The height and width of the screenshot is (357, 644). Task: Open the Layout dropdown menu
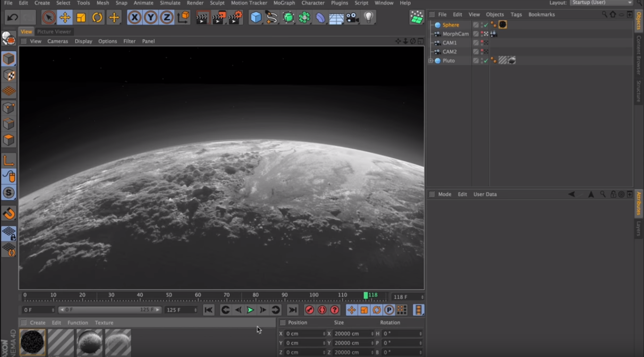602,3
